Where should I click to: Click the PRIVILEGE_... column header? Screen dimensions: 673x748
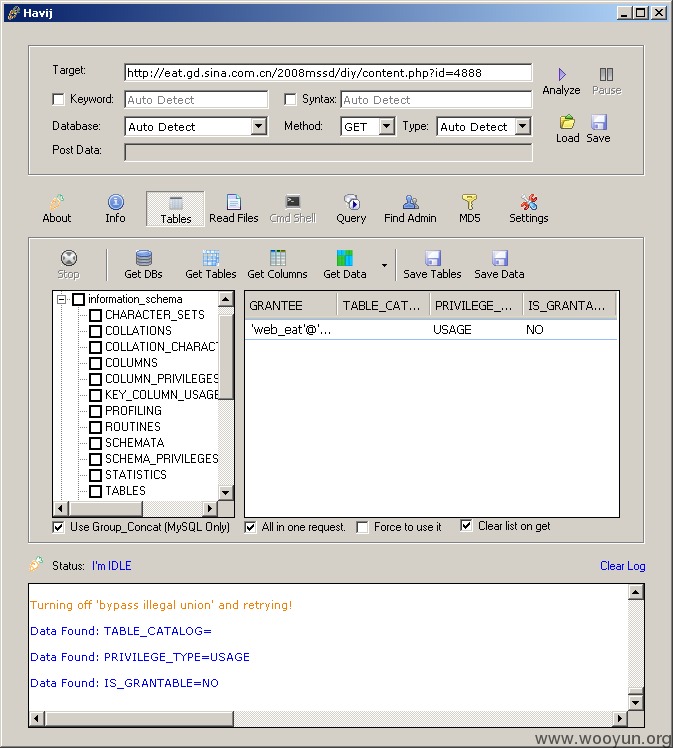(476, 305)
